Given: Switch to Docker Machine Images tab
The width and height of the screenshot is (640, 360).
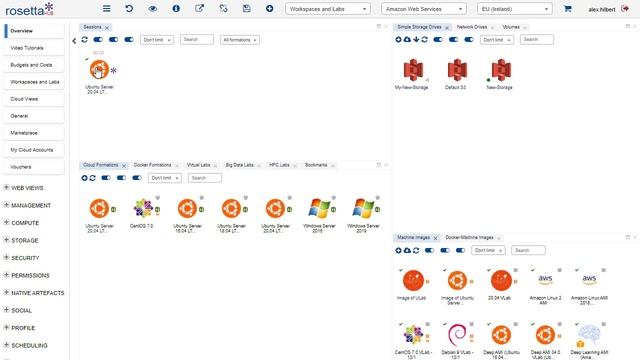Looking at the screenshot, I should [x=469, y=237].
